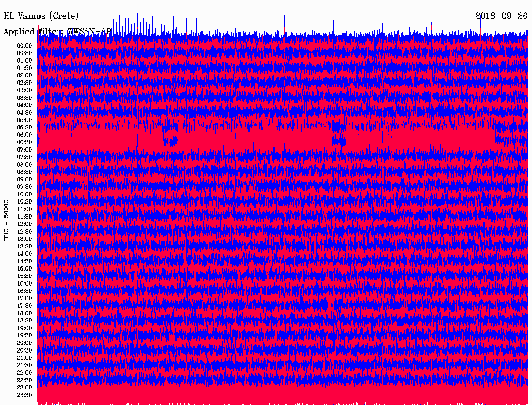This screenshot has width=532, height=405.
Task: Select the 09:00 time label
Action: [24, 179]
